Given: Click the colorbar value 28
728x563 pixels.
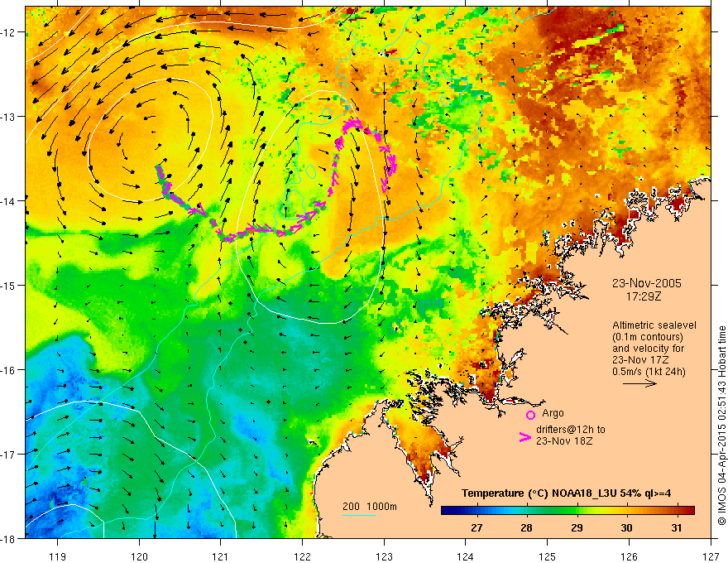Looking at the screenshot, I should [526, 527].
